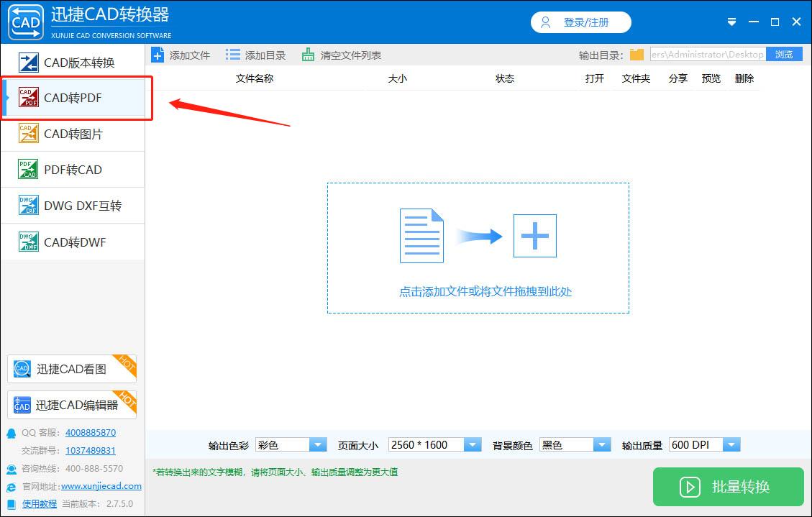The image size is (812, 517).
Task: Expand the 页面大小 size dropdown
Action: click(x=473, y=444)
